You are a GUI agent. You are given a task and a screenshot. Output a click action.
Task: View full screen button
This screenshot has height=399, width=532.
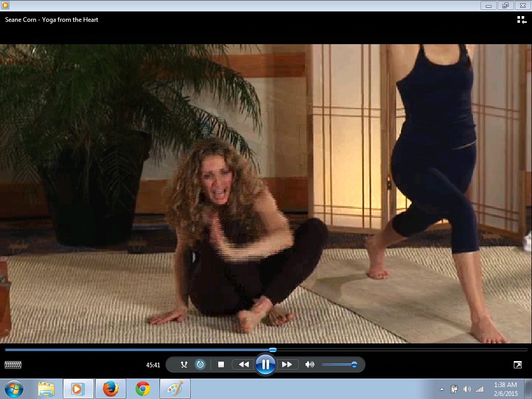(518, 365)
